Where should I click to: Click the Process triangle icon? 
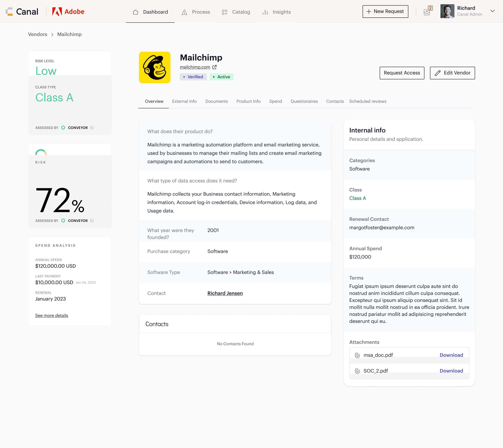[184, 12]
